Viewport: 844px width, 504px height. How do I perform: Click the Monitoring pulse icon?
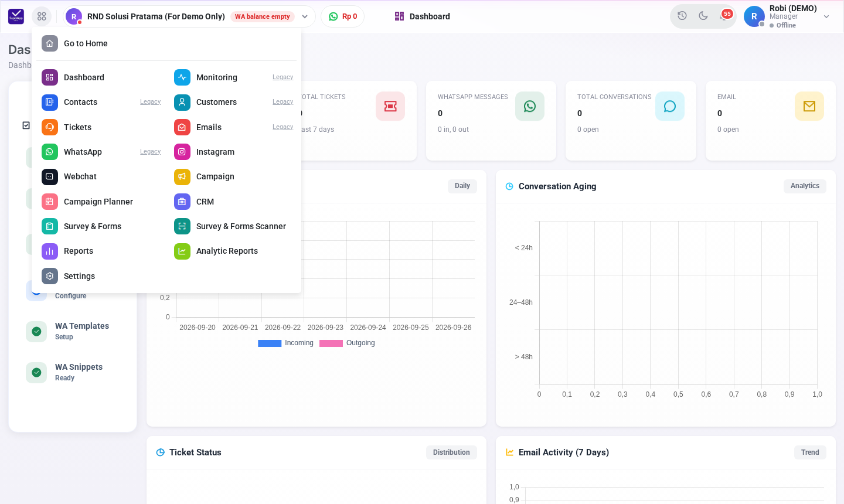click(x=182, y=77)
